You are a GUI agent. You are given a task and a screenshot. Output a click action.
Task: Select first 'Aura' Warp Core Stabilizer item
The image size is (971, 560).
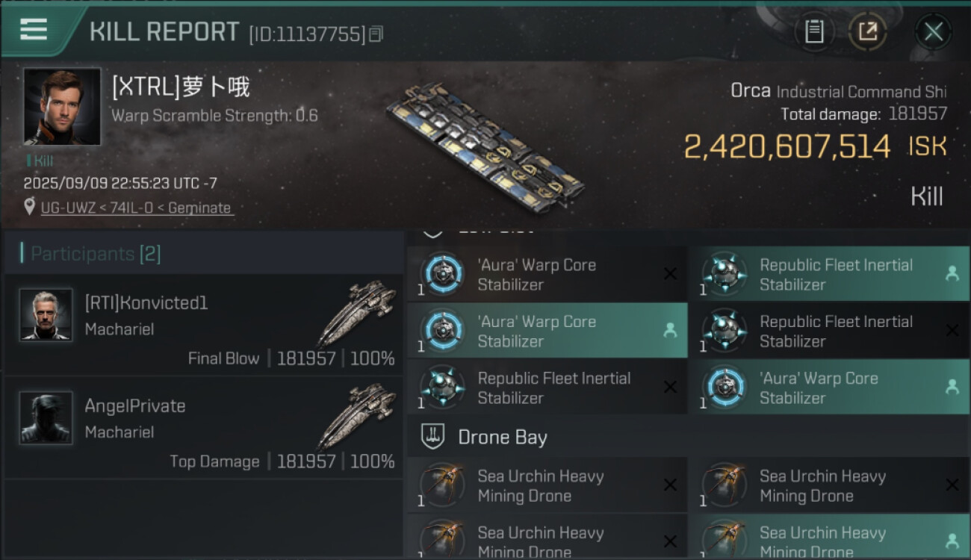(x=547, y=274)
